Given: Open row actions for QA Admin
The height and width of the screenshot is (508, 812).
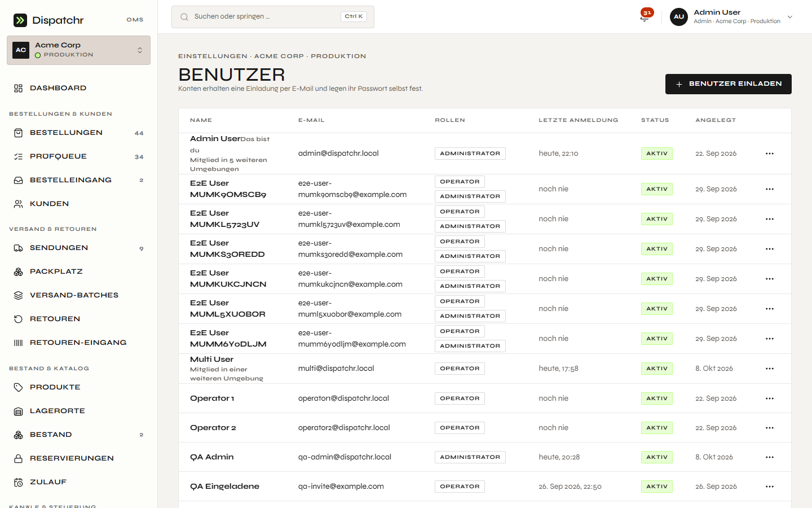Looking at the screenshot, I should click(770, 457).
